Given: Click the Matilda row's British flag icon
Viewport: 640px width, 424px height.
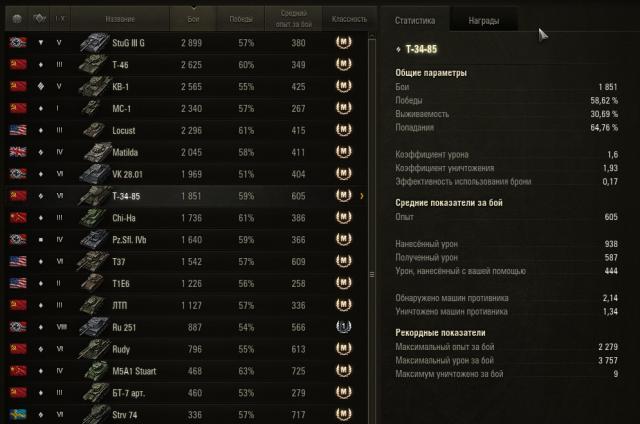Looking at the screenshot, I should click(17, 152).
